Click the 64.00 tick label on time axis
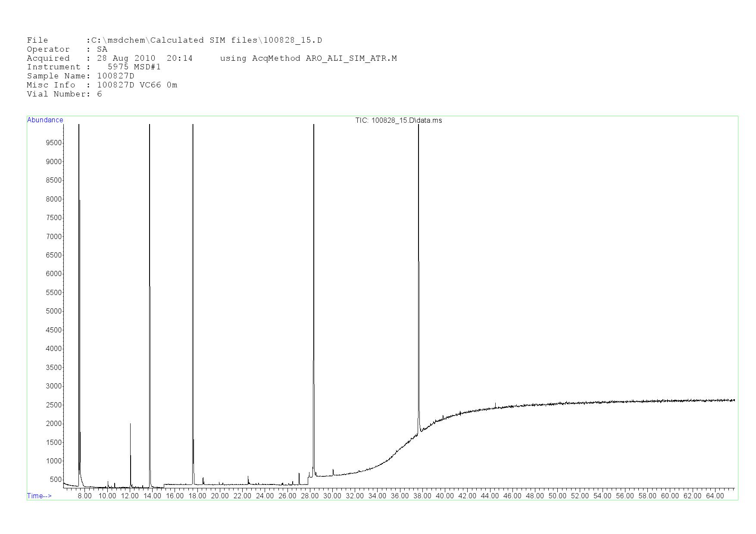This screenshot has height=534, width=756. point(715,496)
